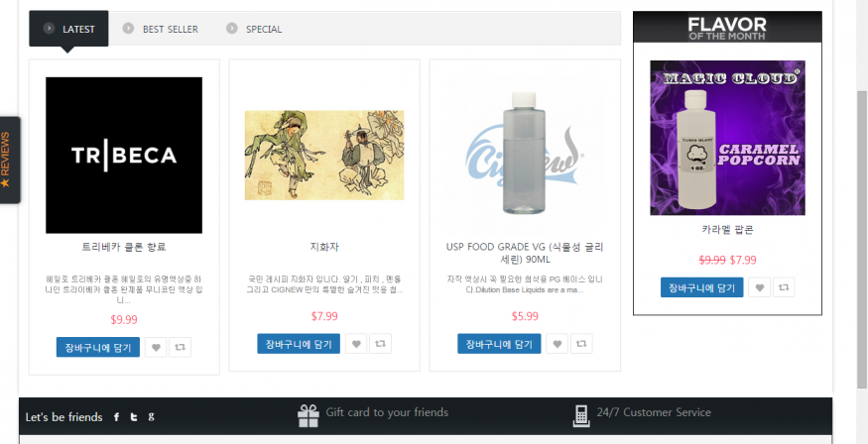The height and width of the screenshot is (444, 868).
Task: Add 카라멜 팝콘 to cart
Action: pyautogui.click(x=702, y=287)
